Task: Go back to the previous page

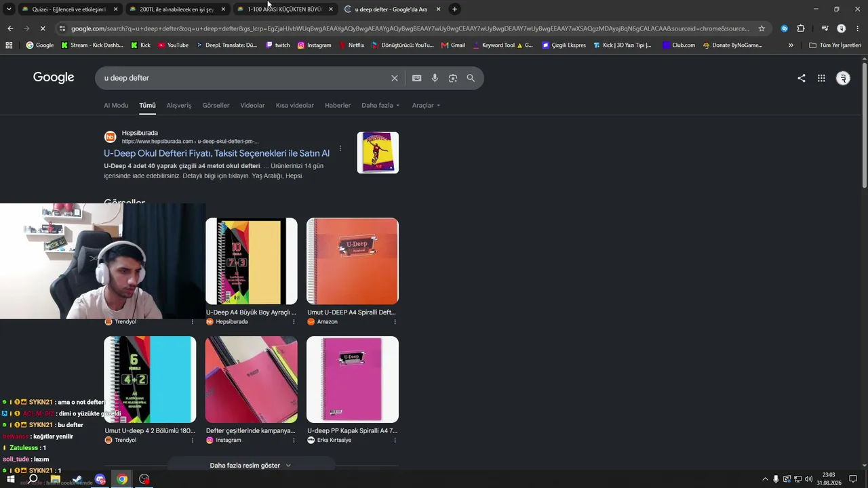Action: click(x=10, y=28)
